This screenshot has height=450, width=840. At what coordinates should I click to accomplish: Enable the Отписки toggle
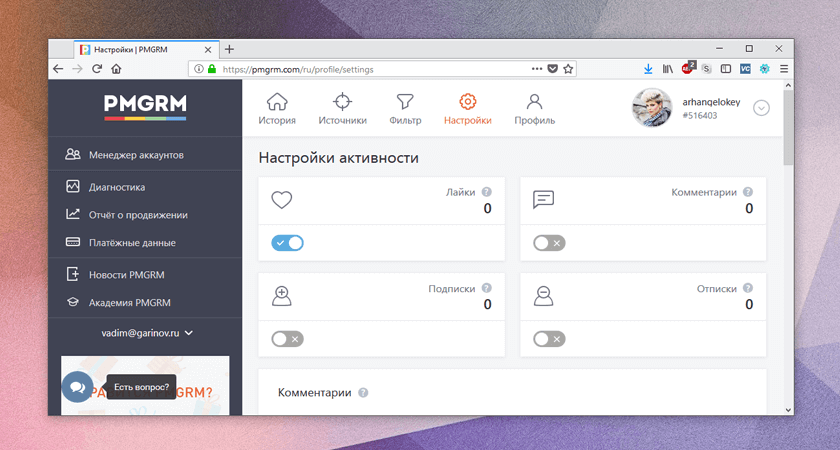tap(549, 339)
